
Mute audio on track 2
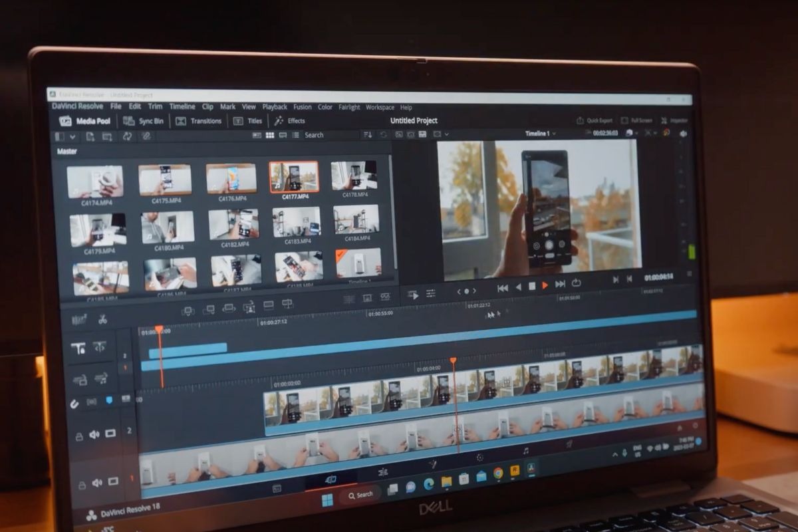94,434
